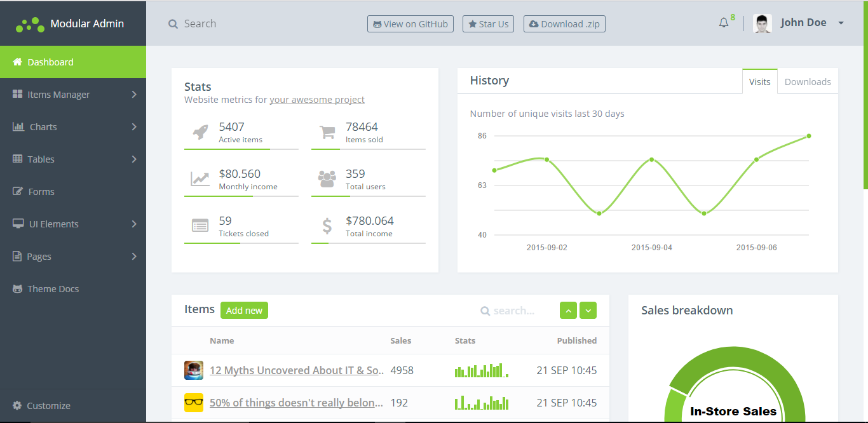Click John Doe's avatar picture
The width and height of the screenshot is (868, 423).
pyautogui.click(x=763, y=23)
